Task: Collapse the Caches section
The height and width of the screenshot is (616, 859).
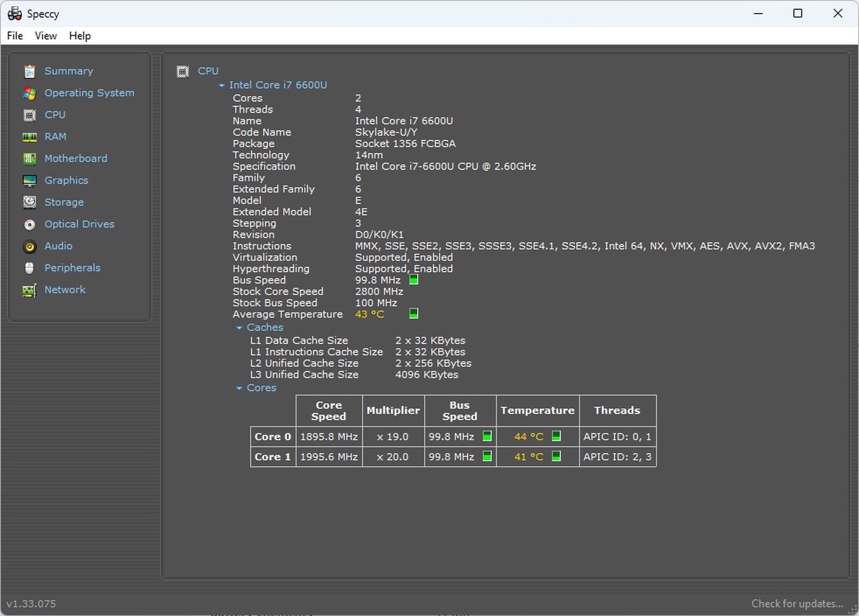Action: click(239, 328)
